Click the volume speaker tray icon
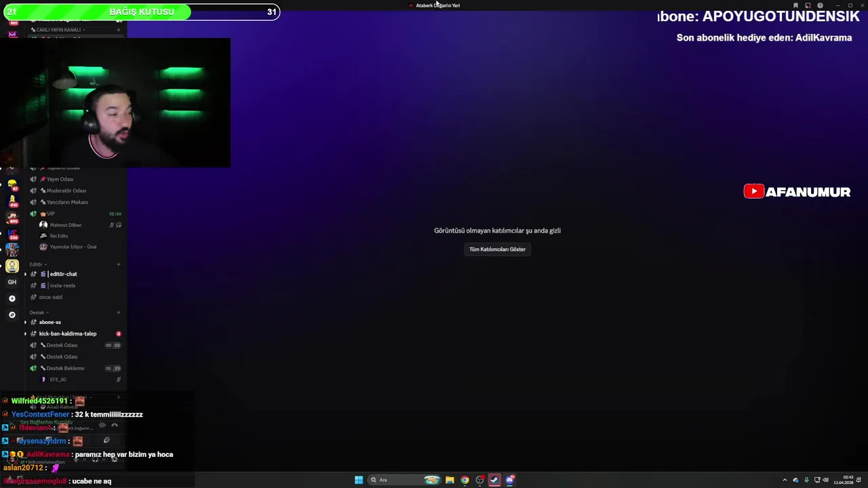The width and height of the screenshot is (868, 488). coord(825,480)
